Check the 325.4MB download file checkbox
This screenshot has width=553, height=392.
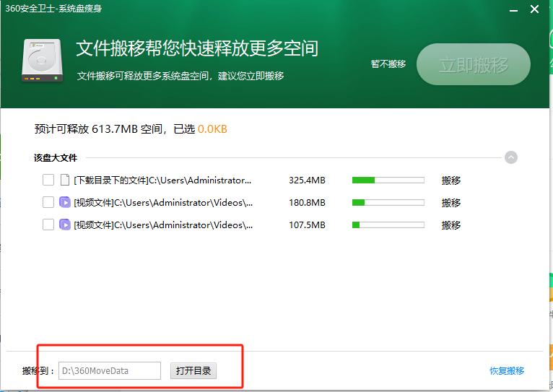(x=48, y=180)
